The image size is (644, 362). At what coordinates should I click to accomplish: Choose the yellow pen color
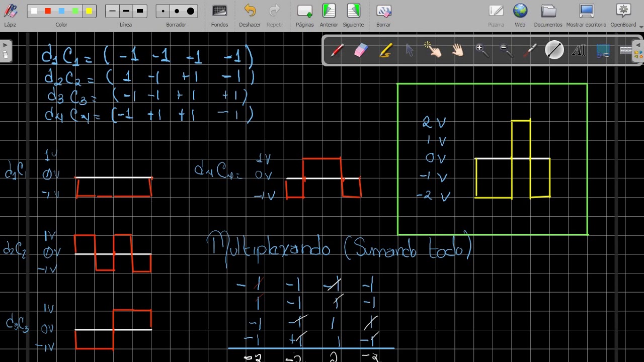[x=89, y=11]
